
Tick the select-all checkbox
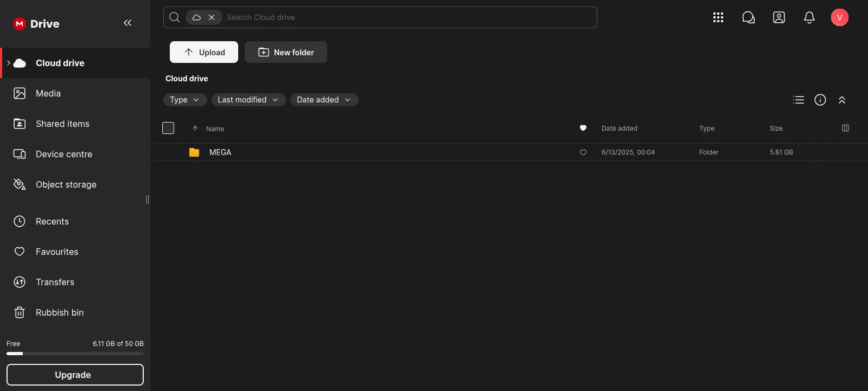coord(168,128)
